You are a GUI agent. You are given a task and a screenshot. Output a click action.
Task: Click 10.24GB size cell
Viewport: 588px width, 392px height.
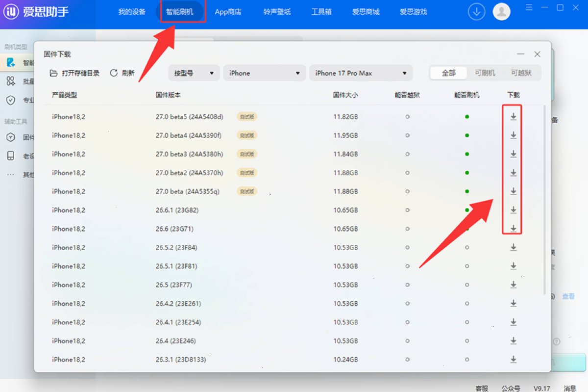[345, 359]
